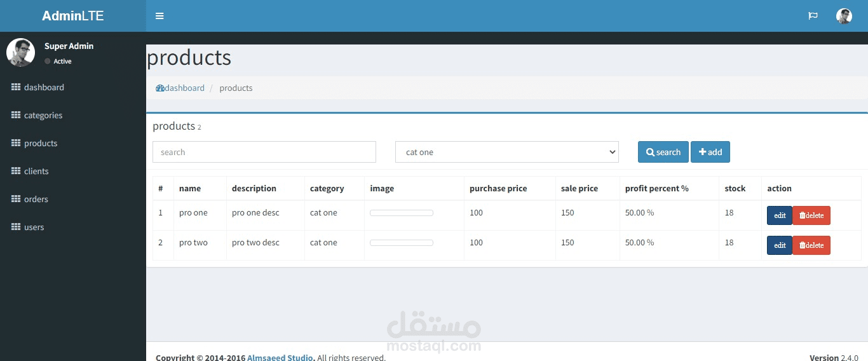Open the users sidebar menu item
The height and width of the screenshot is (361, 868).
(73, 227)
